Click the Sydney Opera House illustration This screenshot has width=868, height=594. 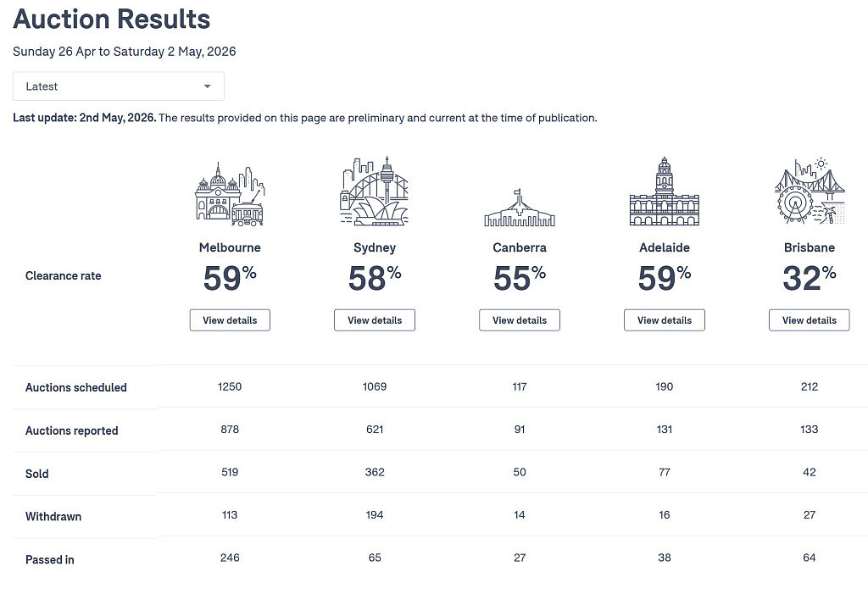coord(375,191)
